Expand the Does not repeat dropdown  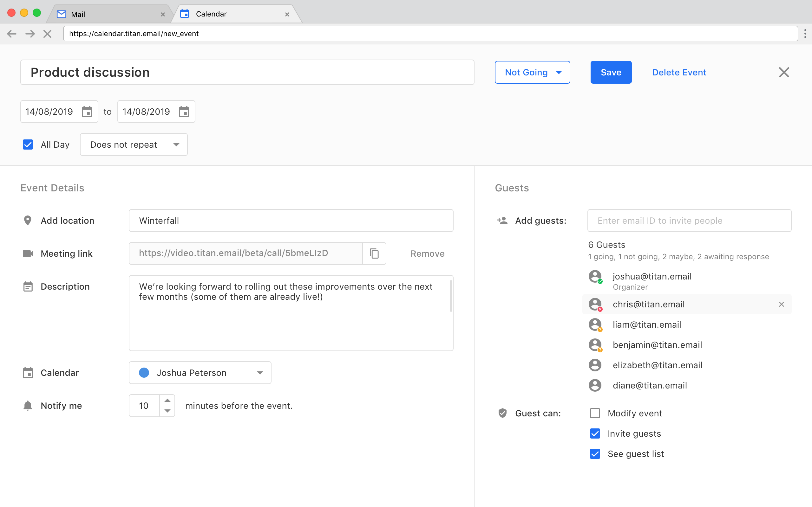point(134,144)
